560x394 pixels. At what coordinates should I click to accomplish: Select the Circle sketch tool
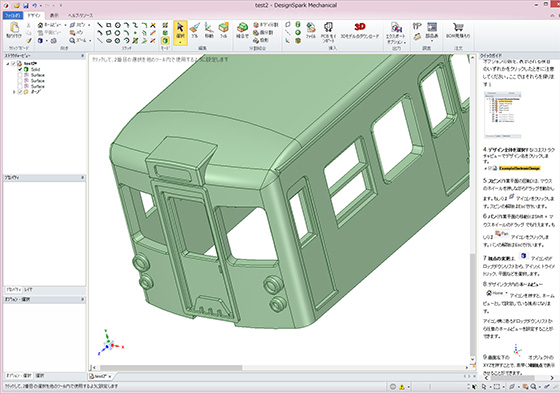point(118,25)
